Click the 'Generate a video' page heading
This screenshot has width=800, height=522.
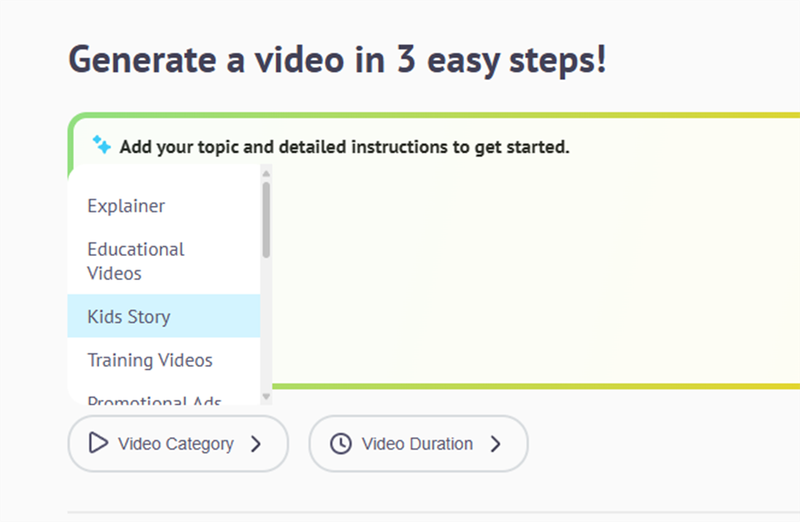click(337, 60)
